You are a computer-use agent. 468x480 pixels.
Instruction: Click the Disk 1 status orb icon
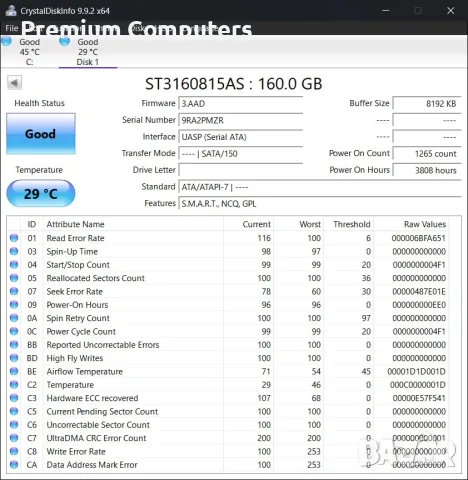[x=64, y=41]
